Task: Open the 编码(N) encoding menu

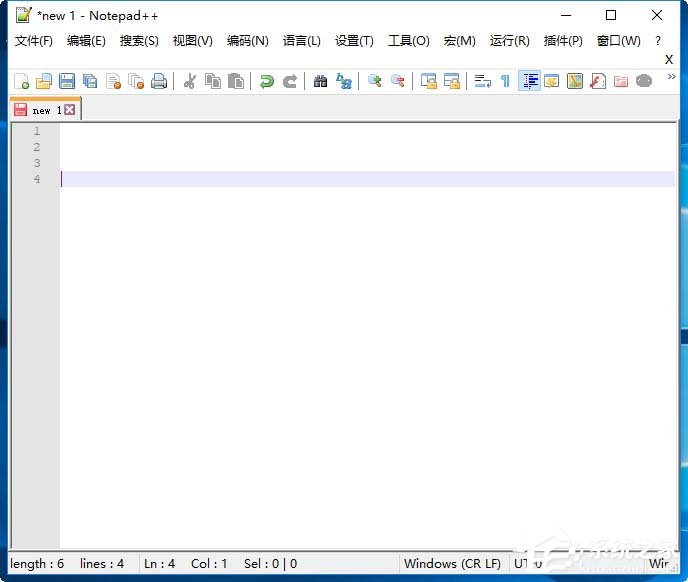Action: point(247,41)
